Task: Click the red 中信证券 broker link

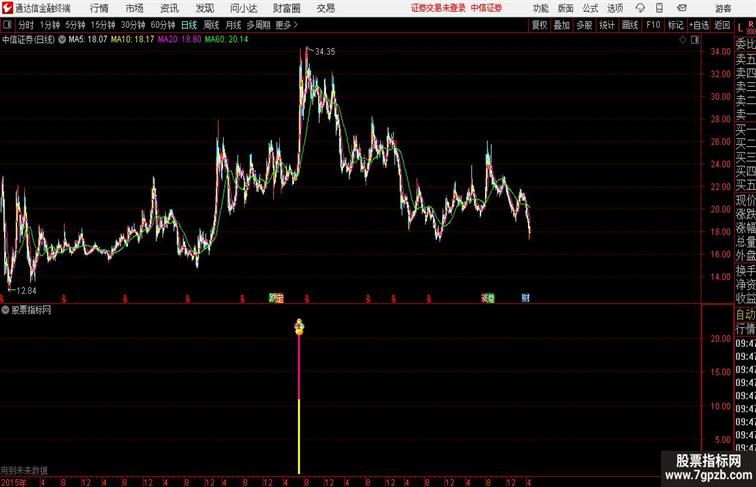Action: coord(486,8)
